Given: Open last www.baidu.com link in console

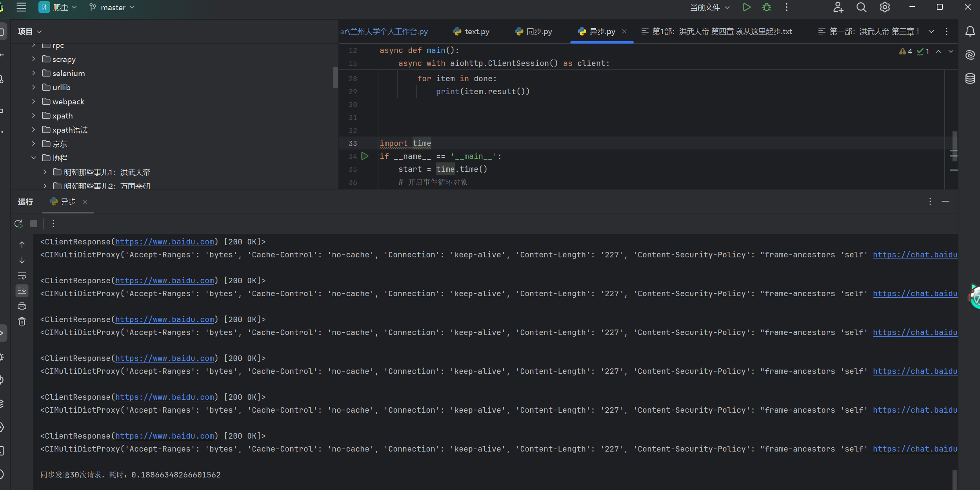Looking at the screenshot, I should pyautogui.click(x=165, y=436).
